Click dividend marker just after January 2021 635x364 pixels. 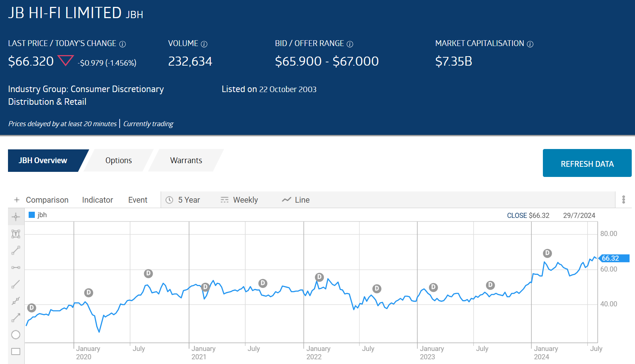coord(205,287)
